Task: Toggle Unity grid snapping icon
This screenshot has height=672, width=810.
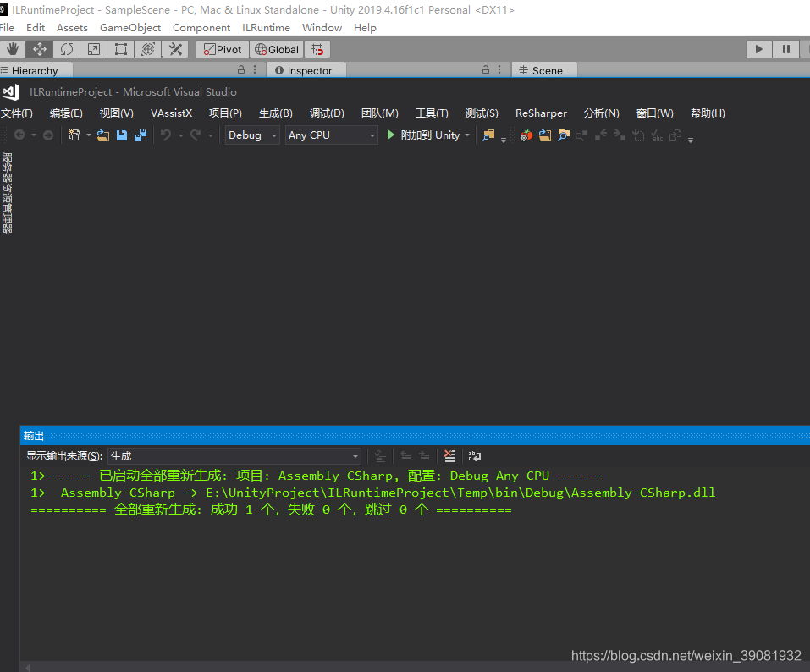Action: (317, 50)
